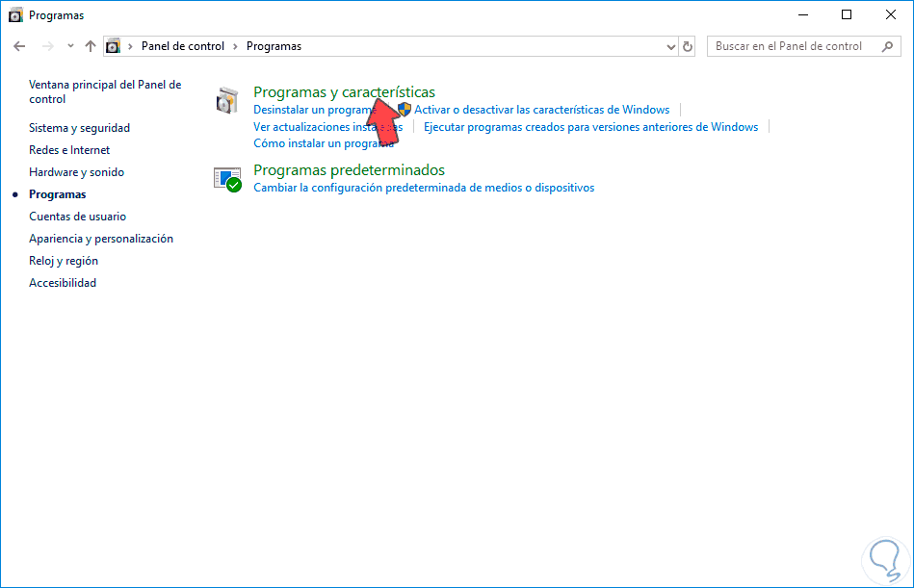Click Cambiar la configuración predeterminada de medios
The width and height of the screenshot is (914, 588).
point(424,188)
